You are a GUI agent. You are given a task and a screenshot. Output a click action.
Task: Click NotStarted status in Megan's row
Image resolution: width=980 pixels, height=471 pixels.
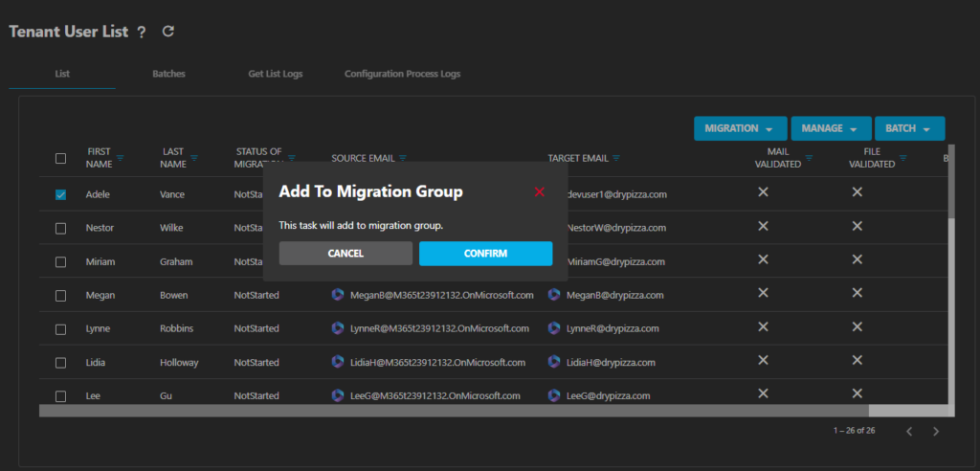pos(256,295)
